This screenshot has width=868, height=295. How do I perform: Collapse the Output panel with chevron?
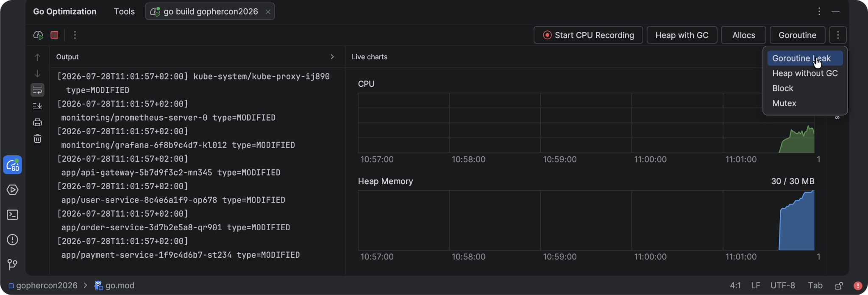pos(332,57)
